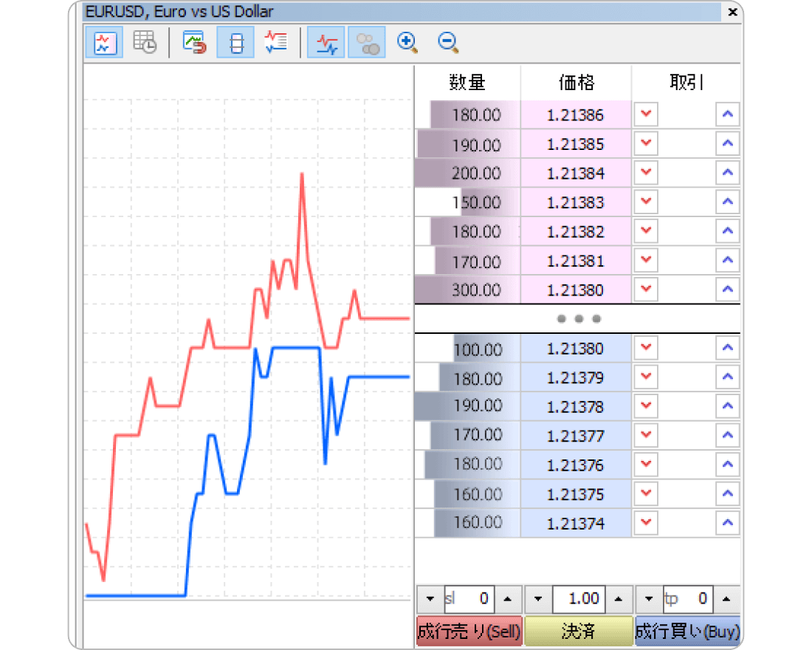Click the red 成行売り(Sell) button
This screenshot has height=650, width=812.
(x=469, y=631)
